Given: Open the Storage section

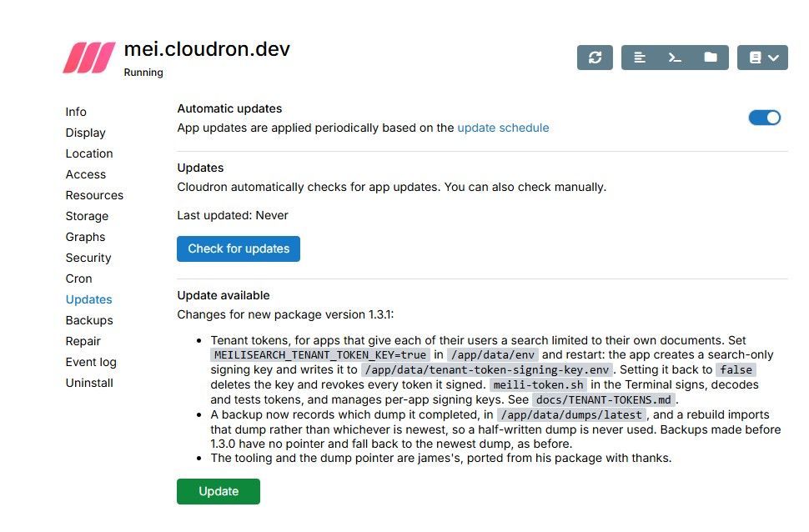Looking at the screenshot, I should click(x=88, y=216).
